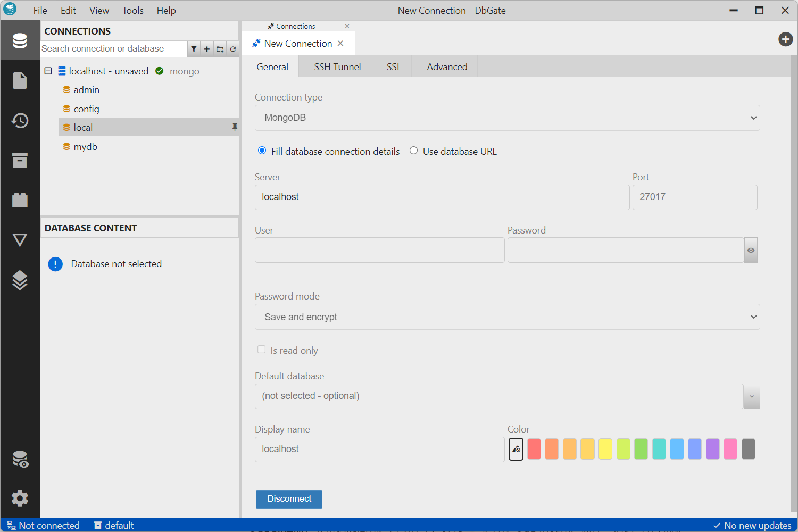Refresh the connections list
The width and height of the screenshot is (798, 532).
coord(233,49)
